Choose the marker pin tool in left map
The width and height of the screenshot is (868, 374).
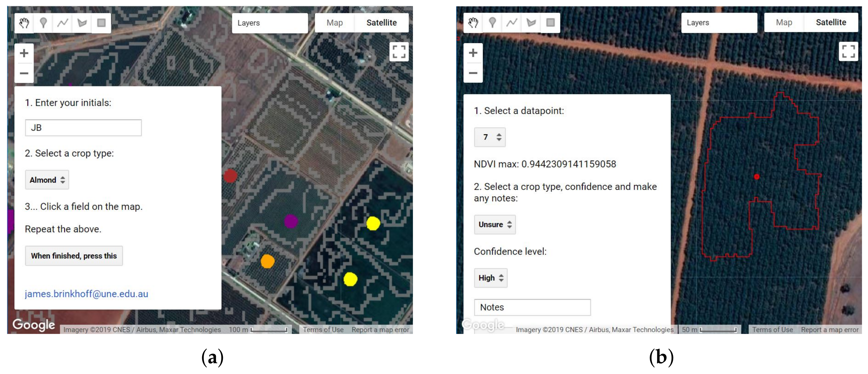click(43, 23)
